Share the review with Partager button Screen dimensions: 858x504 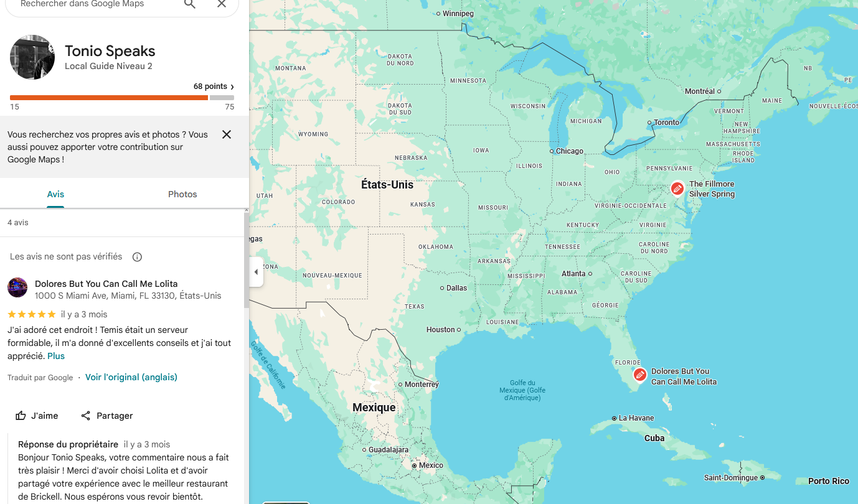[x=107, y=416]
